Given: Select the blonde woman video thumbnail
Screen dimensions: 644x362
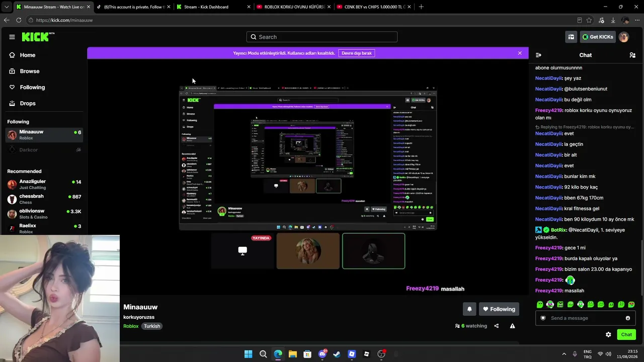Looking at the screenshot, I should point(308,251).
